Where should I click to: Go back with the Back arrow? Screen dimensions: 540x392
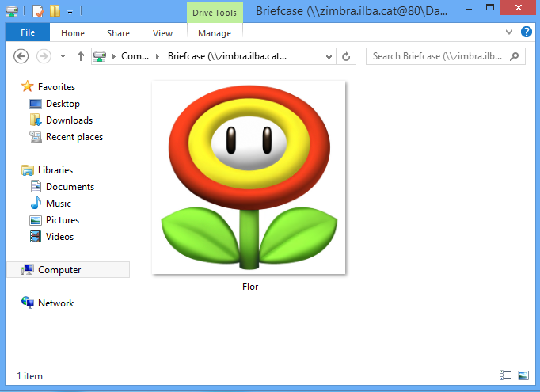(x=21, y=56)
